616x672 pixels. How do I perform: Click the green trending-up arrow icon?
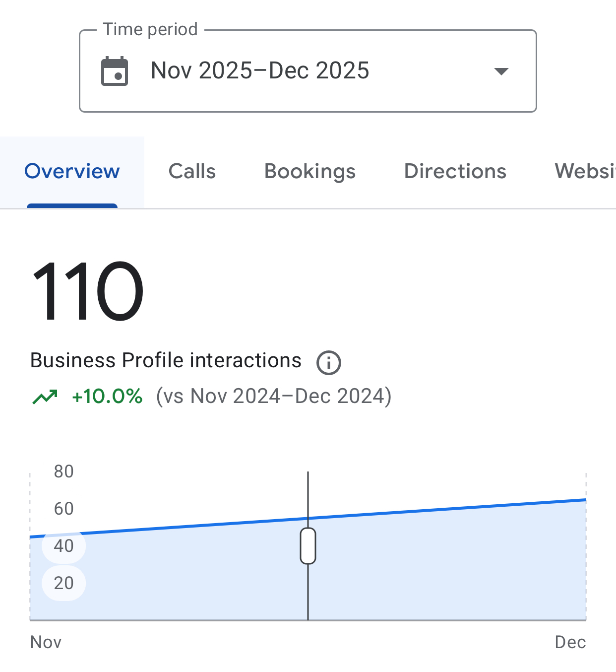[45, 397]
